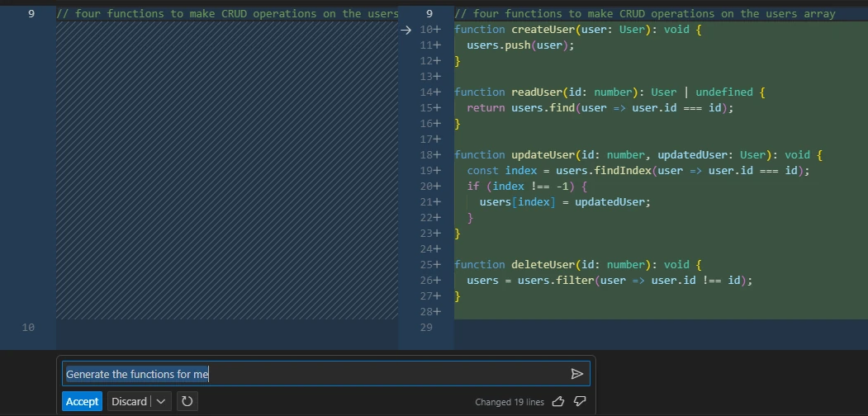The width and height of the screenshot is (868, 416).
Task: Click the hatched empty area in left diff pane
Action: tap(227, 169)
